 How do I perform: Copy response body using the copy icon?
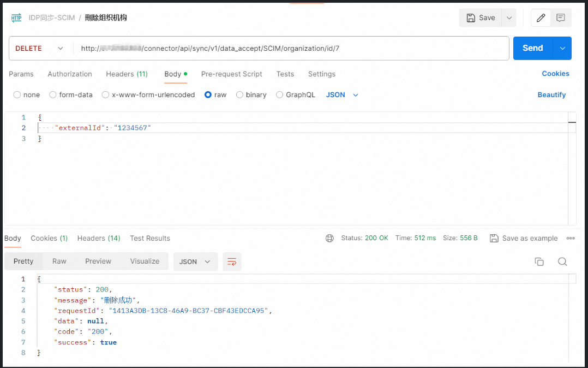(539, 262)
